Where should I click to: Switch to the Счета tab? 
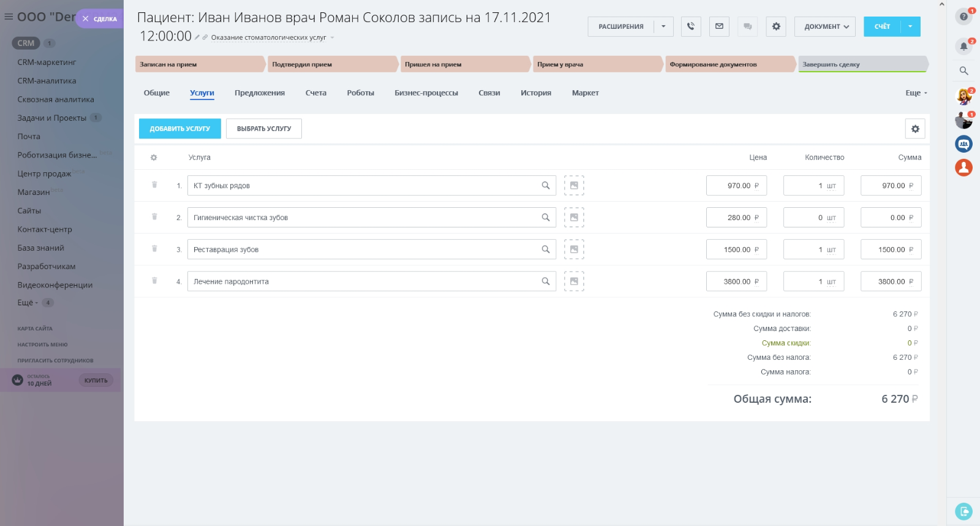point(315,93)
